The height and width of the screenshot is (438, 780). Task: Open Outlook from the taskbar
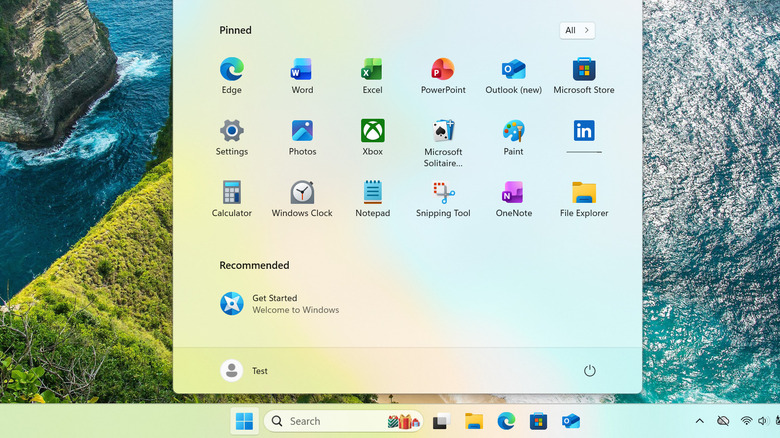(571, 421)
